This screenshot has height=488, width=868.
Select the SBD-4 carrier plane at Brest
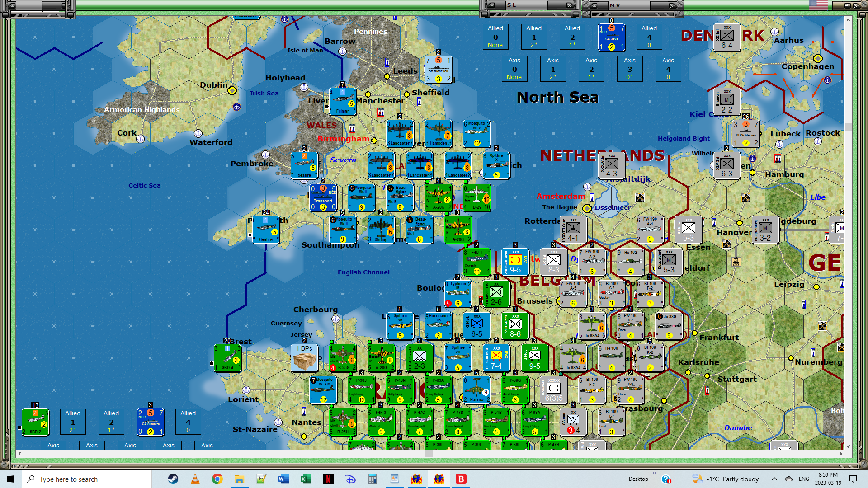(227, 358)
